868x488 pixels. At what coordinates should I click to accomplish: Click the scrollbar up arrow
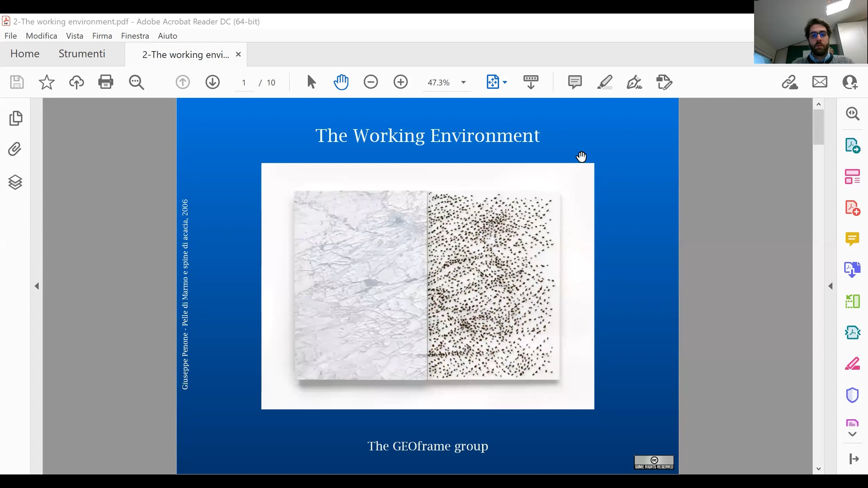(x=818, y=104)
